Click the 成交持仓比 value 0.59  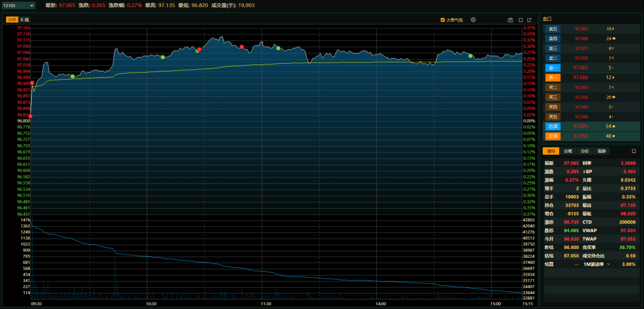coord(631,256)
